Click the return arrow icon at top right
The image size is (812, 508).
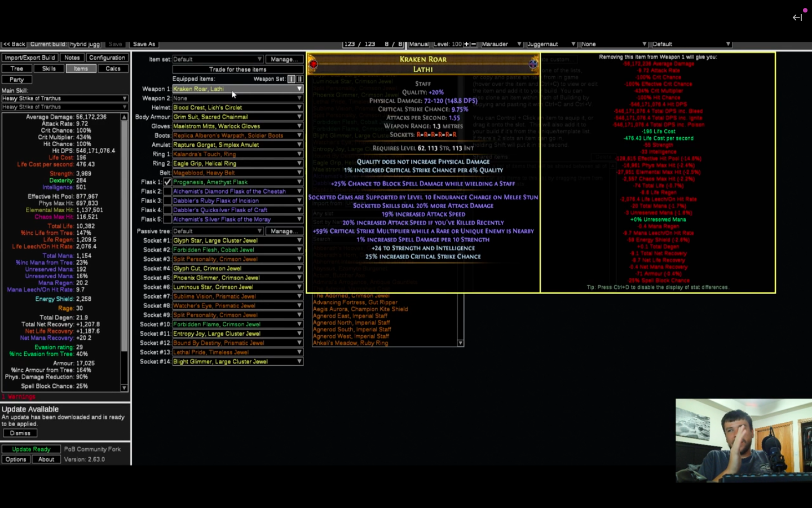pyautogui.click(x=797, y=17)
